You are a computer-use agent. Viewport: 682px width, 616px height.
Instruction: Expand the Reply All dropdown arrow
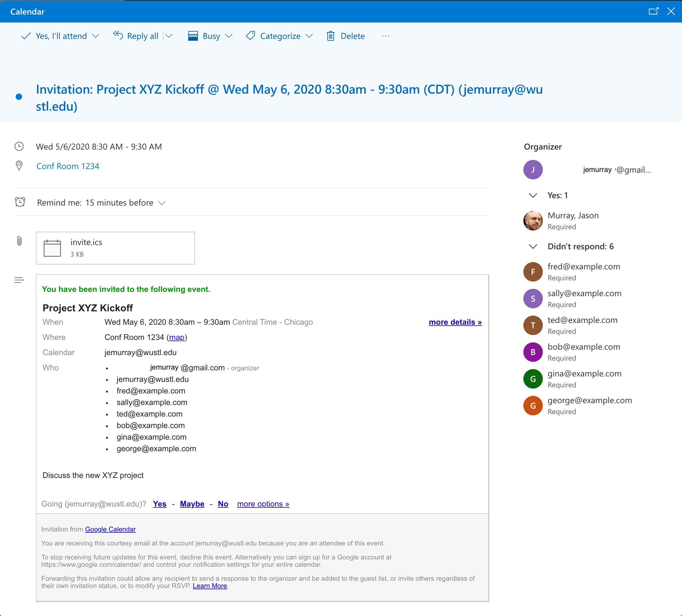[170, 36]
